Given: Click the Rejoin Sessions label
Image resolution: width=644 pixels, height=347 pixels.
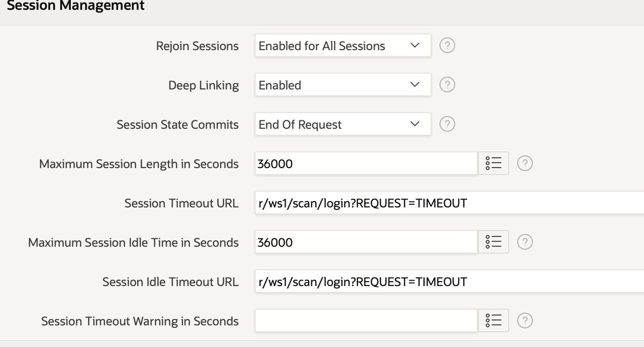Looking at the screenshot, I should tap(197, 46).
